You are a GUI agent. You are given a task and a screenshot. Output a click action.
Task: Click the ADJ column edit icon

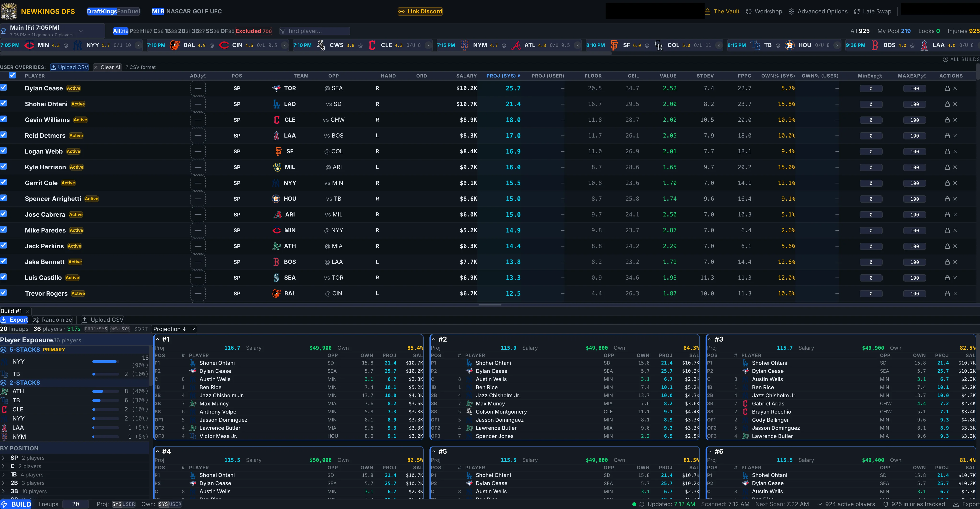[x=204, y=76]
